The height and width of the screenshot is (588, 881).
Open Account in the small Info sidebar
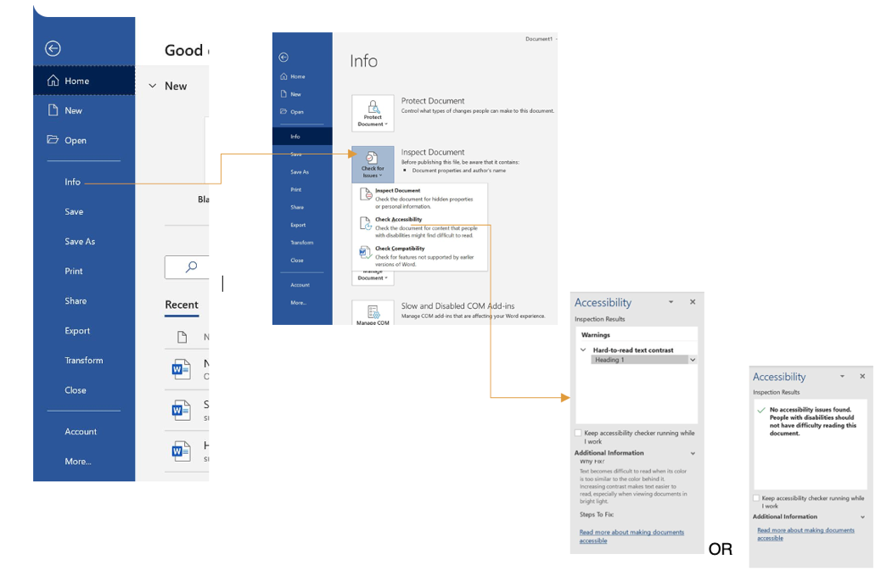tap(300, 285)
